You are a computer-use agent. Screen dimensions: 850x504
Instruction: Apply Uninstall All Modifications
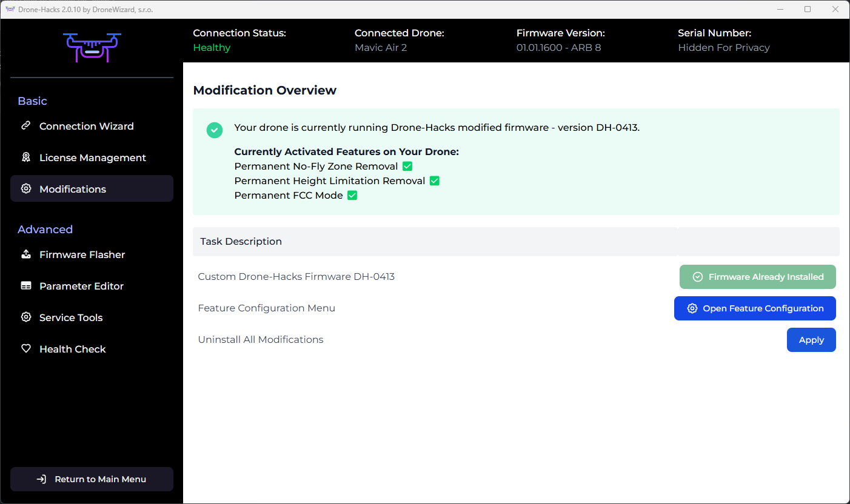(x=811, y=340)
